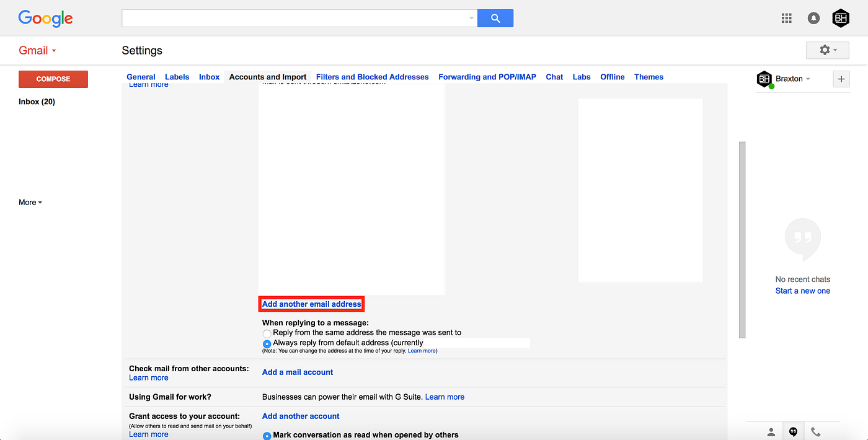Open the More labels dropdown
The image size is (868, 440).
coord(29,202)
